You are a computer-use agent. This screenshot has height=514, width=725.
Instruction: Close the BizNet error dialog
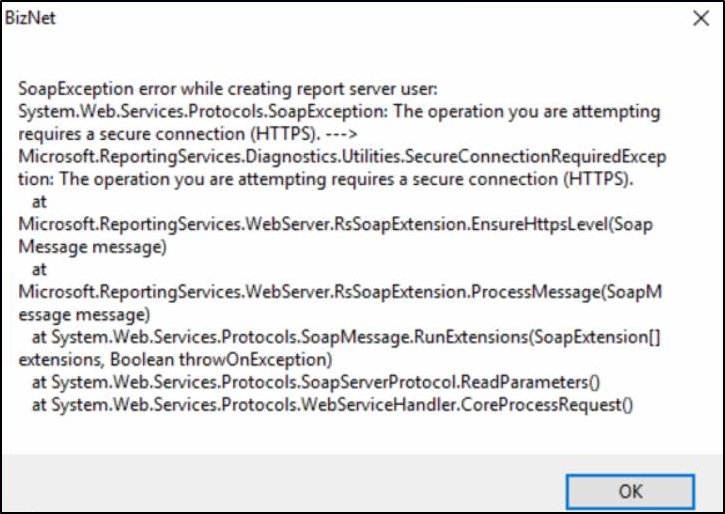701,18
